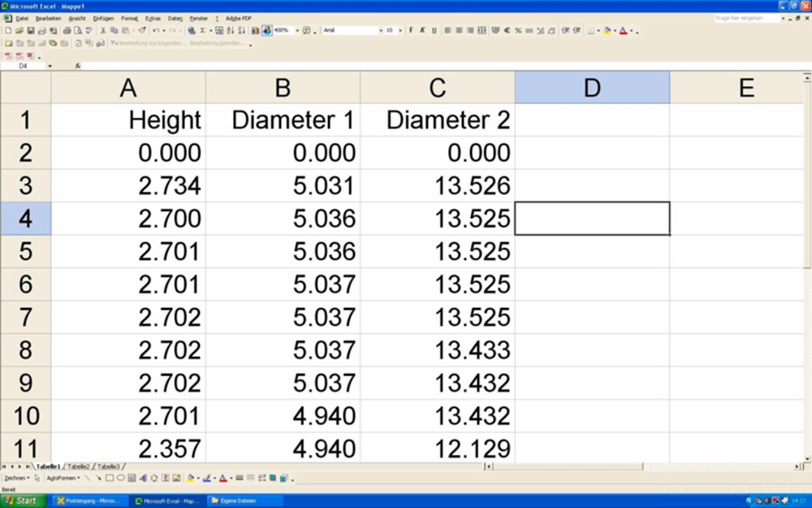This screenshot has height=508, width=812.
Task: Expand the Arial font name dropdown
Action: click(379, 30)
